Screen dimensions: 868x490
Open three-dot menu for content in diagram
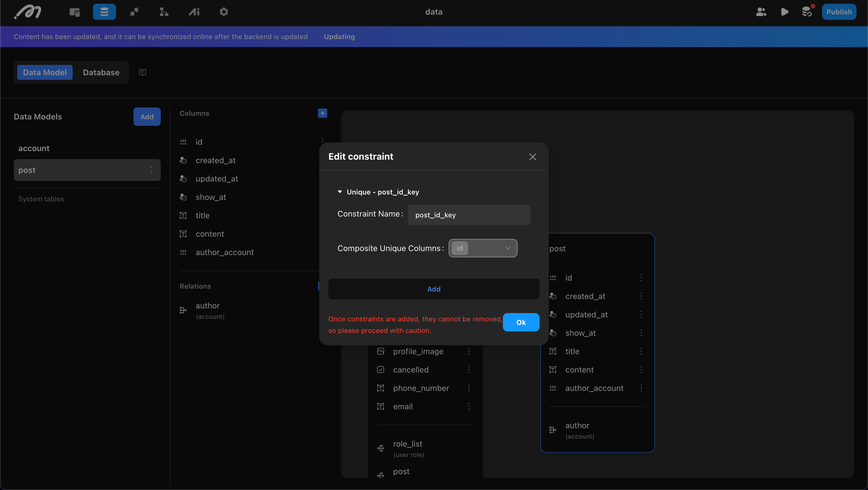641,370
